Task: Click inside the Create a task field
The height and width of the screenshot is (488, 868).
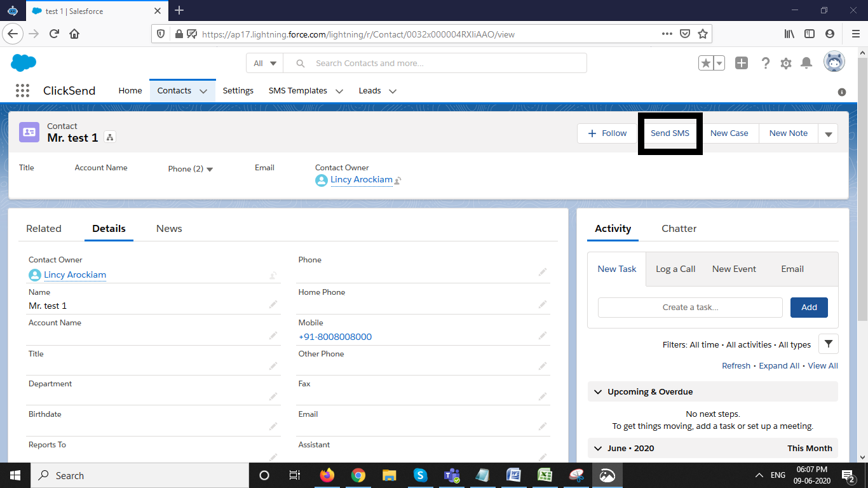Action: coord(689,307)
